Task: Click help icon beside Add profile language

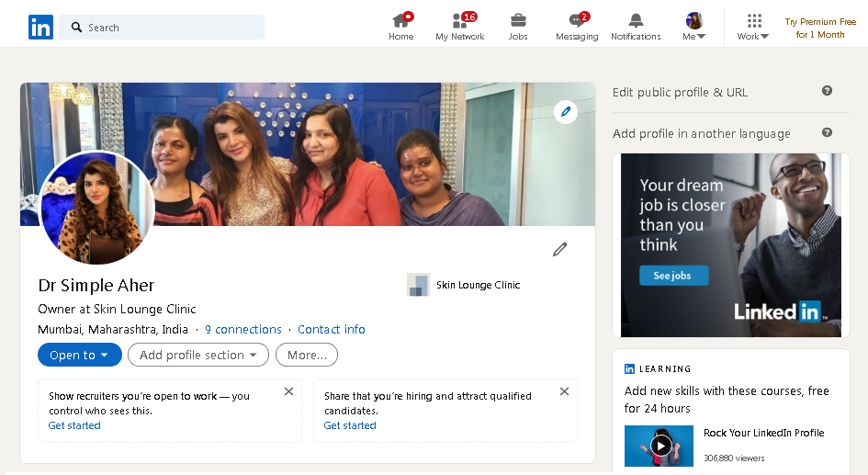Action: [x=827, y=132]
